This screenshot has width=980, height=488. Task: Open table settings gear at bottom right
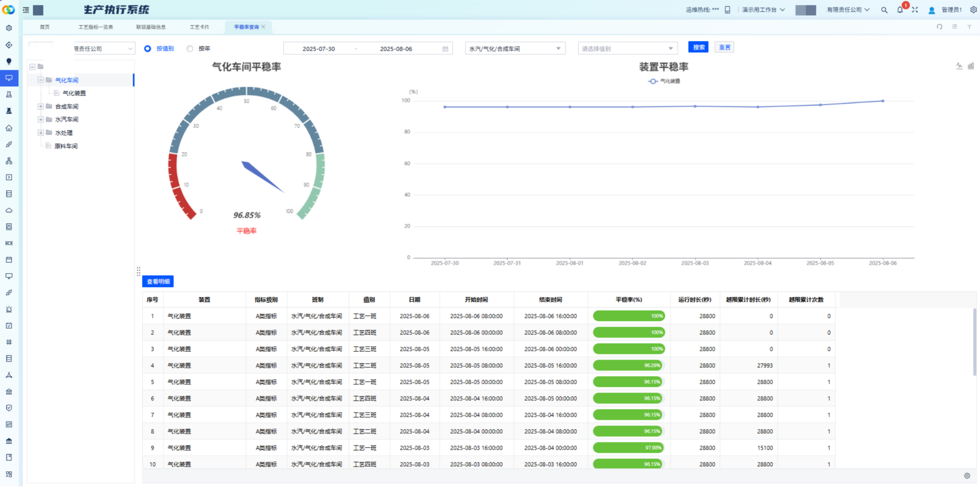[x=967, y=475]
